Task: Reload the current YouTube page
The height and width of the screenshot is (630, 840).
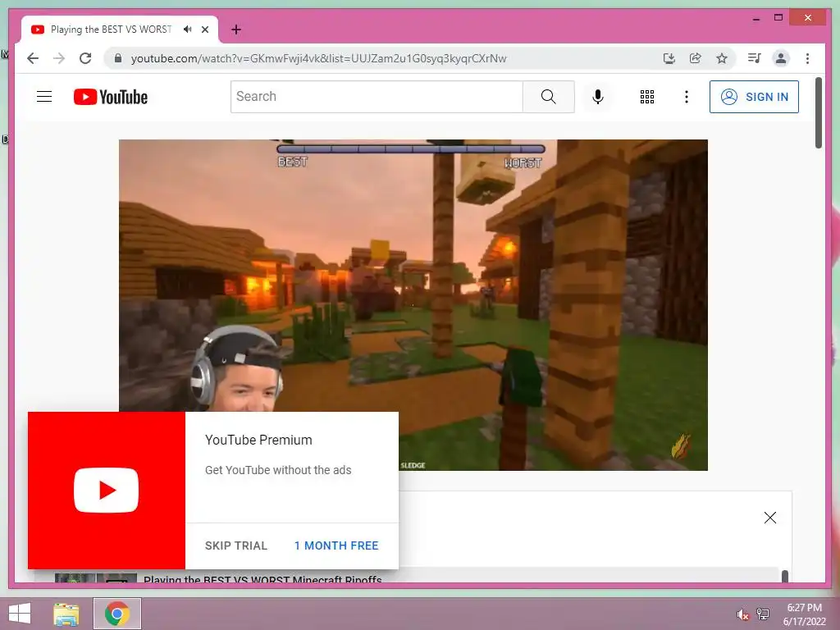Action: [85, 58]
